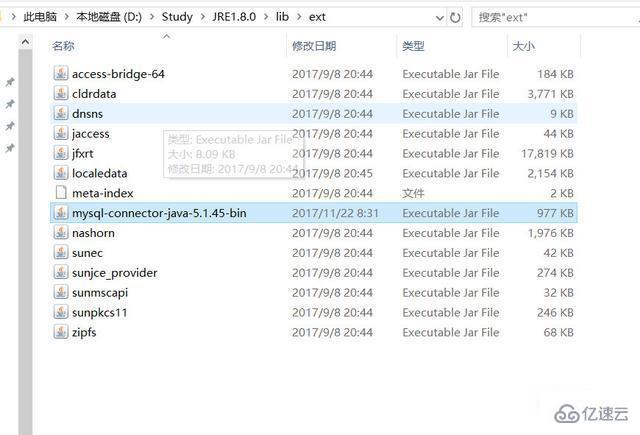Click the access-bridge-64 jar file icon
Screen dimensions: 640x435
pos(60,74)
